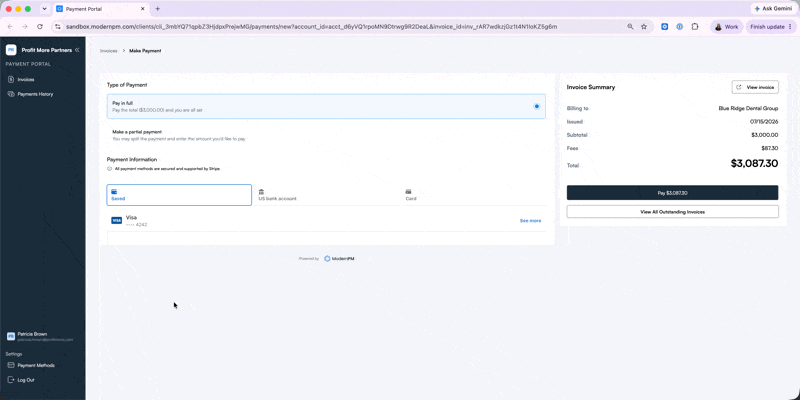Image resolution: width=800 pixels, height=400 pixels.
Task: Click Ask Gemini button
Action: coord(772,9)
